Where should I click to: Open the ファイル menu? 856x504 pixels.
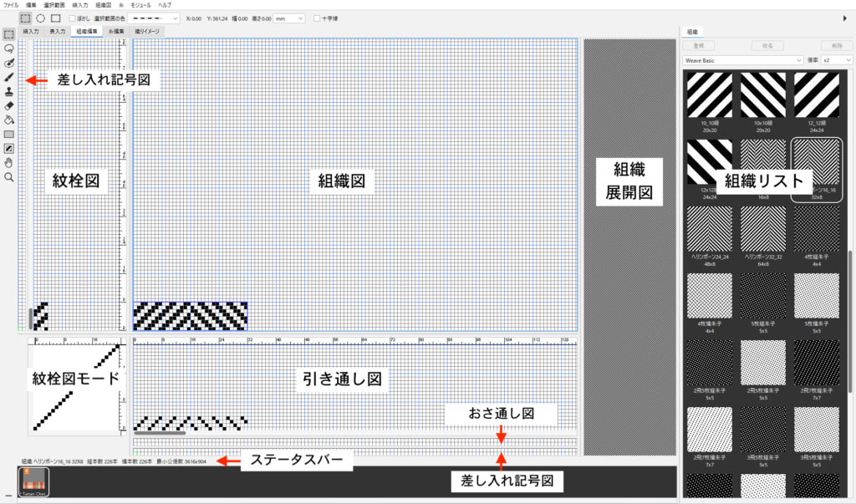12,5
